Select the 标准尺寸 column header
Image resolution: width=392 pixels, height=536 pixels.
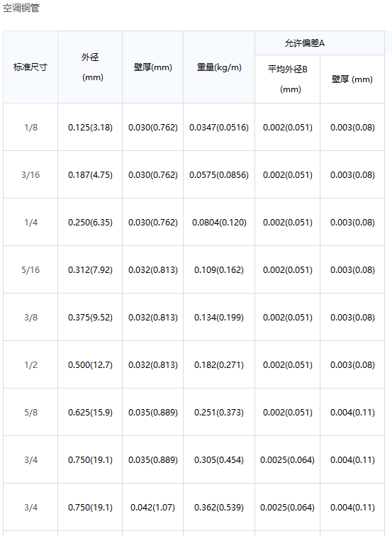30,67
